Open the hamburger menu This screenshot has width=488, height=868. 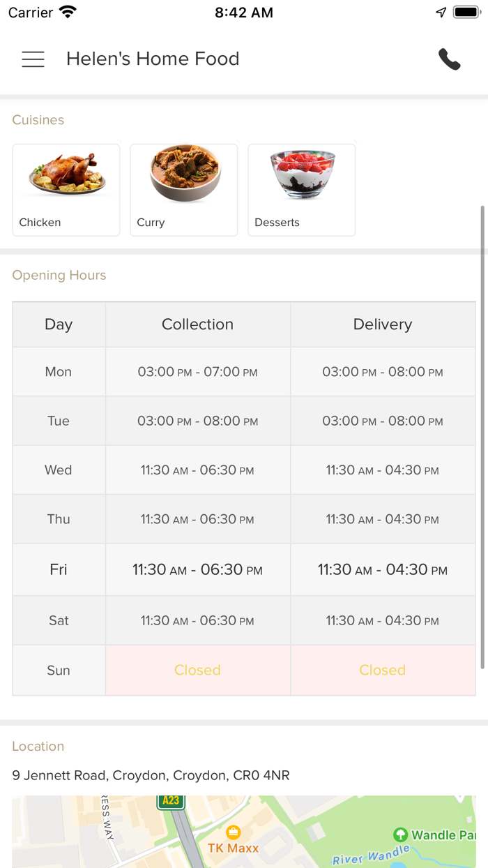click(33, 59)
